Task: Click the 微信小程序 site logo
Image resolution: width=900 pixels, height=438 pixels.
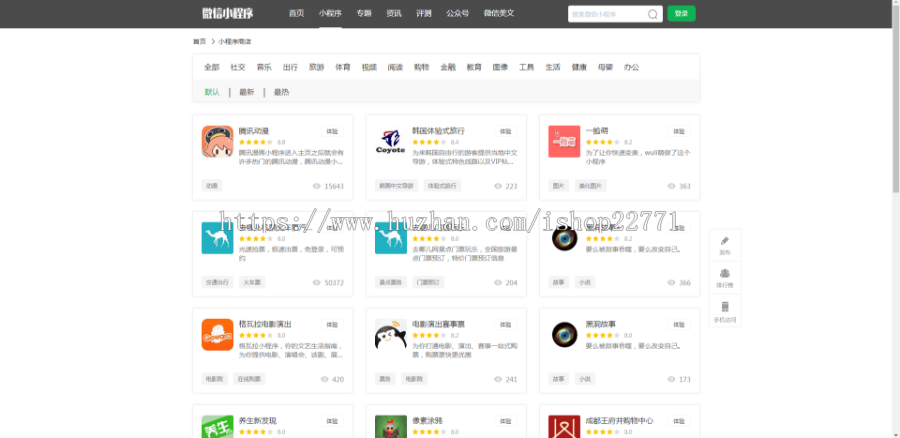Action: tap(227, 14)
